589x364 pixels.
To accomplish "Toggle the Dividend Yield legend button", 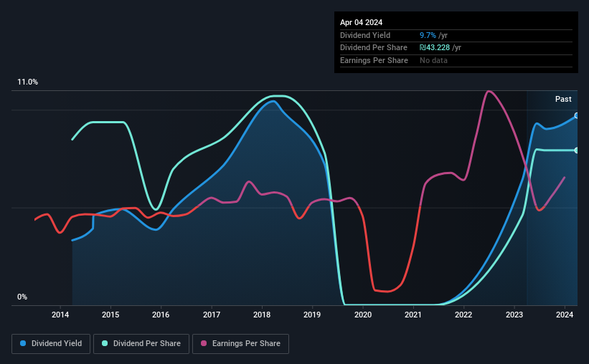I will point(51,344).
